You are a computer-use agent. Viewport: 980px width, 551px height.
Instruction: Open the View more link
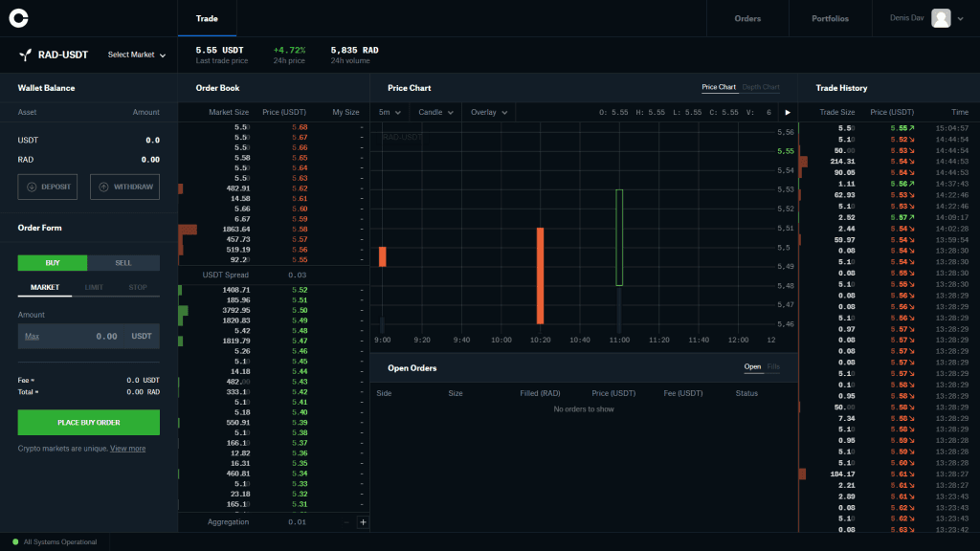pos(127,449)
